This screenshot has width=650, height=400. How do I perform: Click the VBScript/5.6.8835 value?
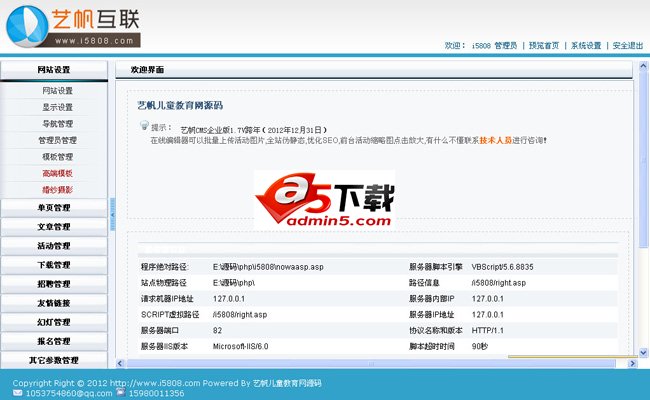click(x=502, y=267)
